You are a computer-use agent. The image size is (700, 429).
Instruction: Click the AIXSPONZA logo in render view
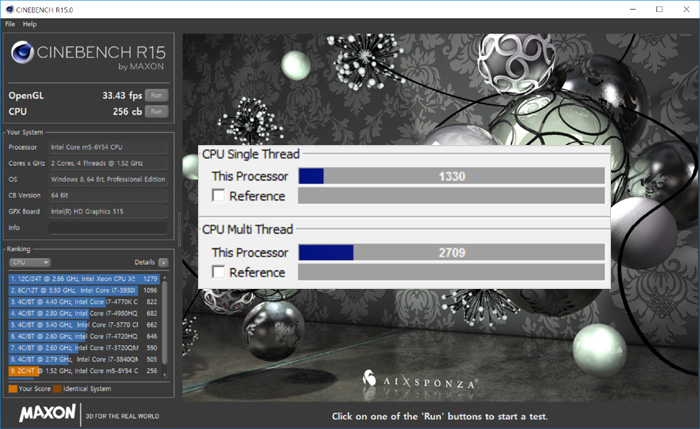420,381
